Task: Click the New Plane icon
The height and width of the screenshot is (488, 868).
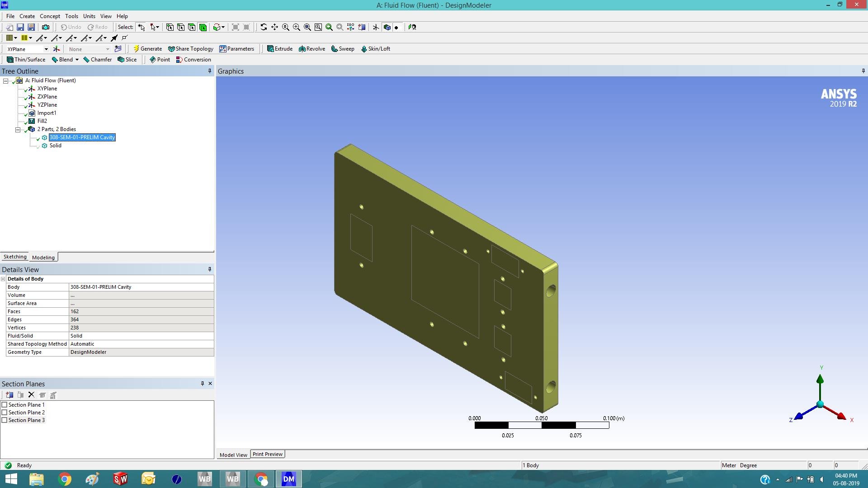Action: [x=57, y=49]
